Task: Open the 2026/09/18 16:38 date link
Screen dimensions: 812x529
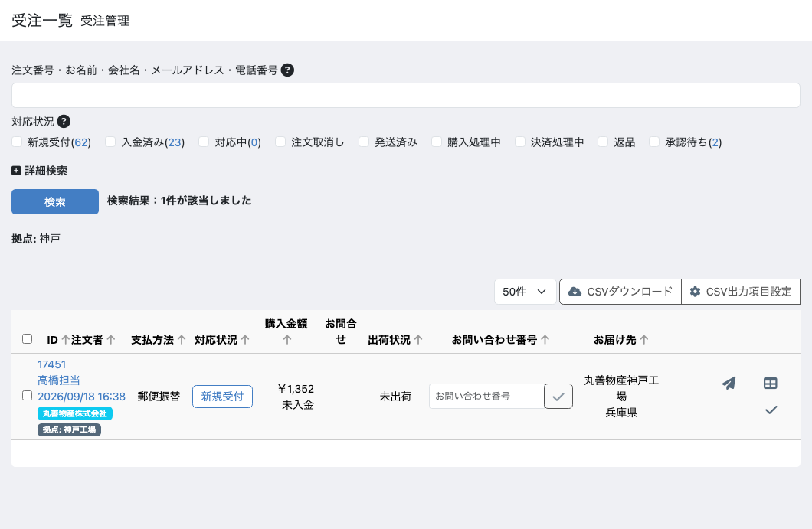Action: pyautogui.click(x=81, y=397)
